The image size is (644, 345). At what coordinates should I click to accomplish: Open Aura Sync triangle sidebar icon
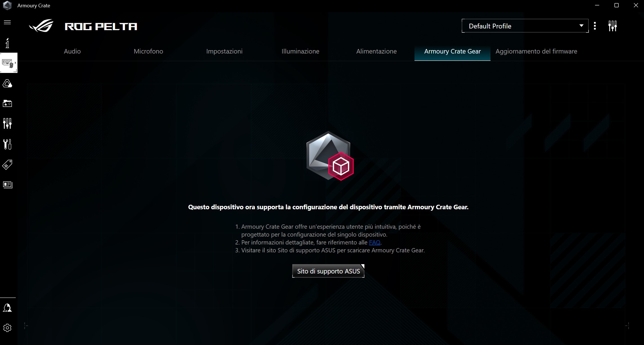tap(7, 84)
